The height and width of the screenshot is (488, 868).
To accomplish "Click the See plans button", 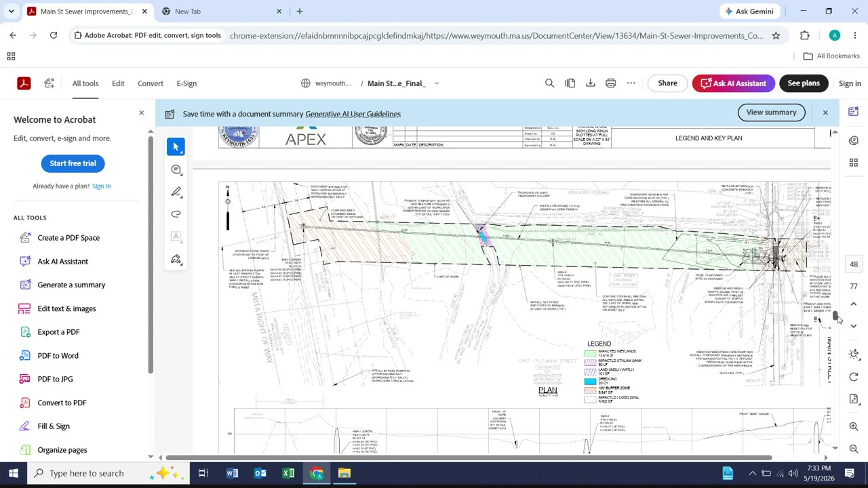I will click(x=804, y=83).
